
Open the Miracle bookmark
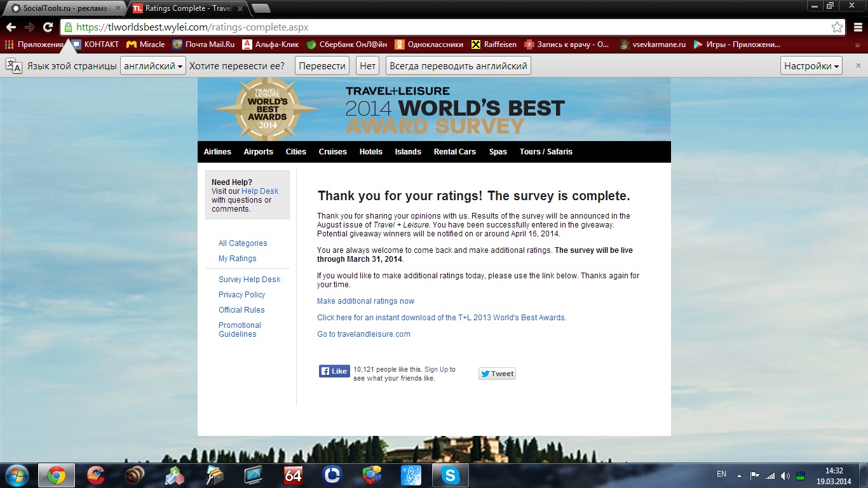(146, 44)
